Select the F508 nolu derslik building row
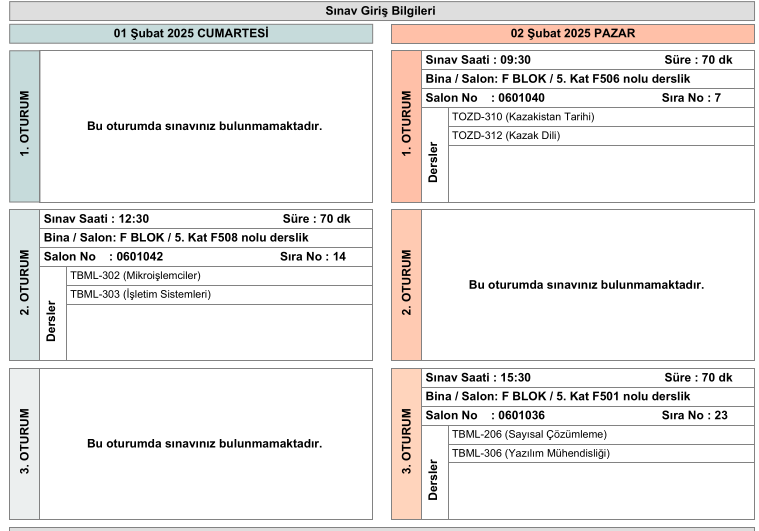Image resolution: width=759 pixels, height=531 pixels. (206, 238)
